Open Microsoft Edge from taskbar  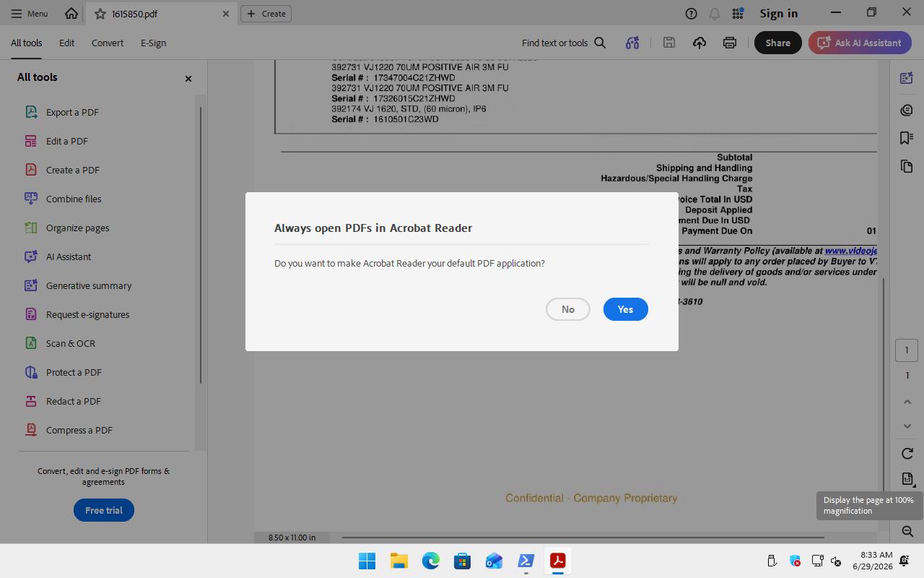(x=431, y=561)
